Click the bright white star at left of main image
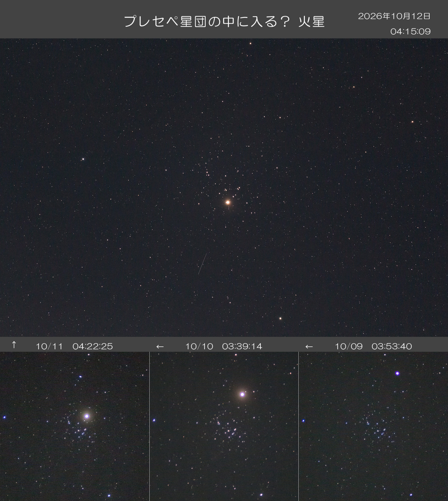The width and height of the screenshot is (448, 501). (x=83, y=159)
